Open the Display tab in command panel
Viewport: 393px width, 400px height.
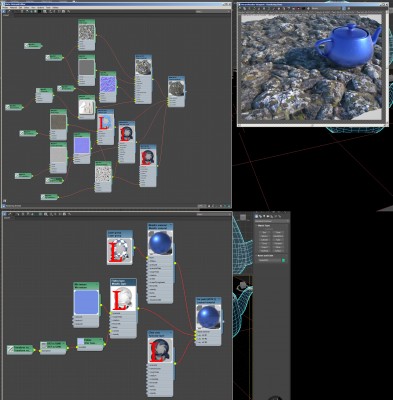tap(272, 216)
